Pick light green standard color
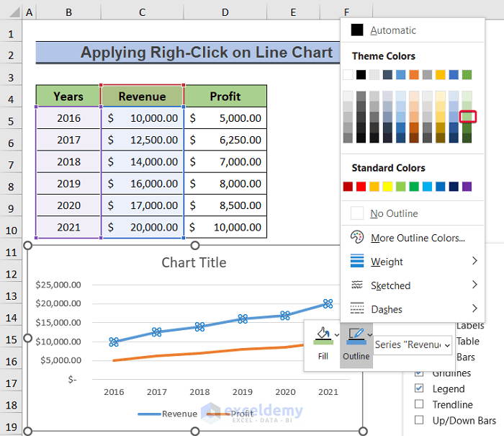The image size is (504, 436). [x=400, y=187]
